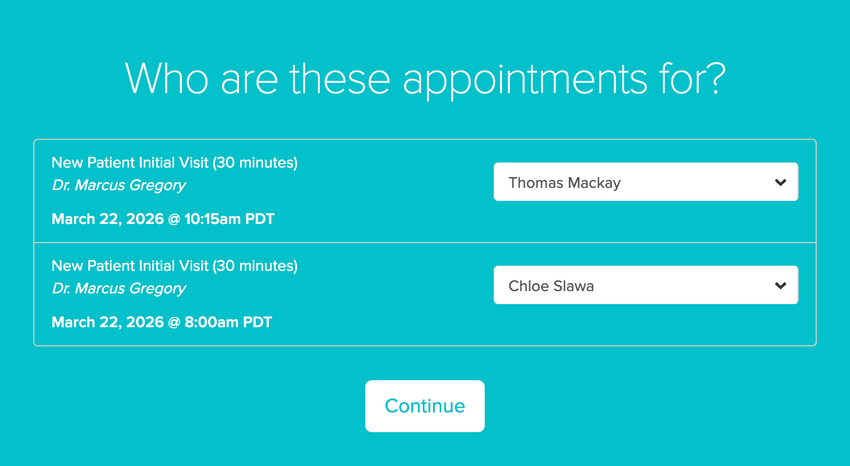Open the Thomas Mackay patient dropdown
The image size is (850, 466).
645,182
